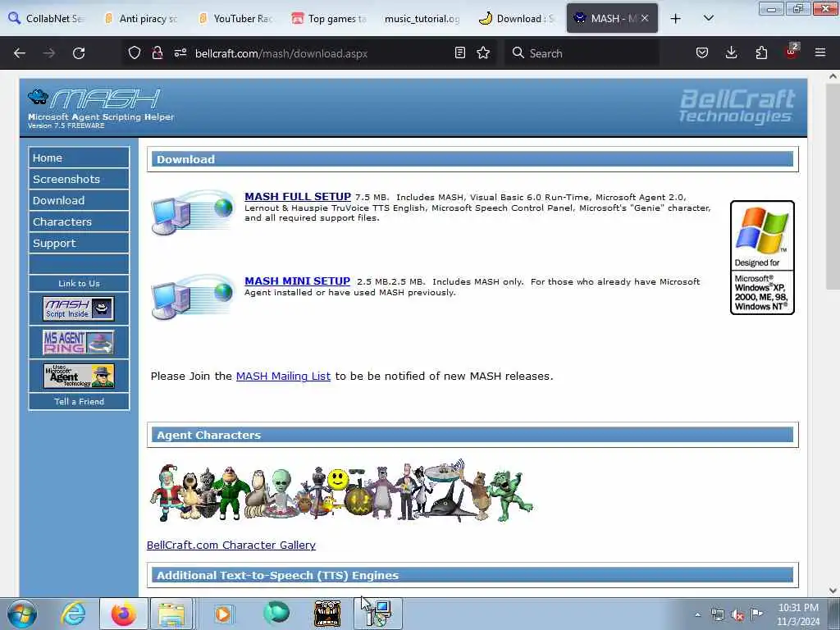
Task: Open the Action Center flag icon
Action: click(x=756, y=614)
